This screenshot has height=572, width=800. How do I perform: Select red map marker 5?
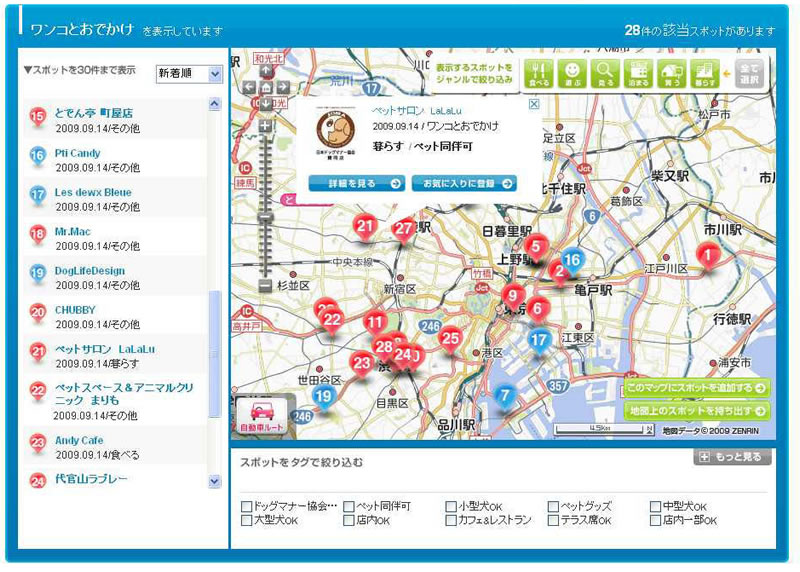tap(536, 247)
